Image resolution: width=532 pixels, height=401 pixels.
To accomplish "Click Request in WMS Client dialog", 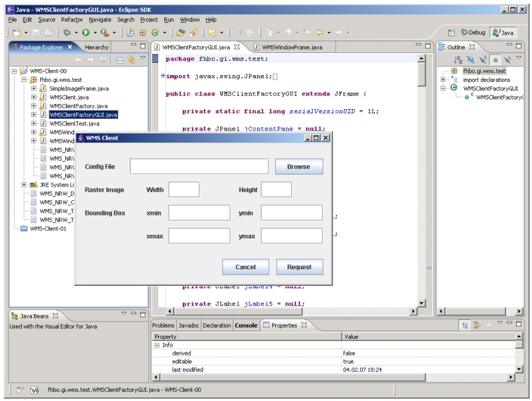I will pos(300,267).
